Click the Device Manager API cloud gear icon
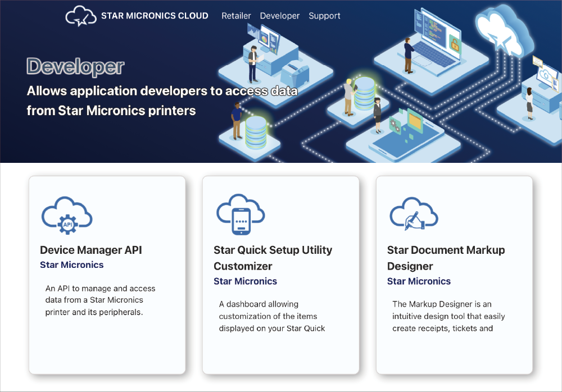The width and height of the screenshot is (562, 392). 67,215
